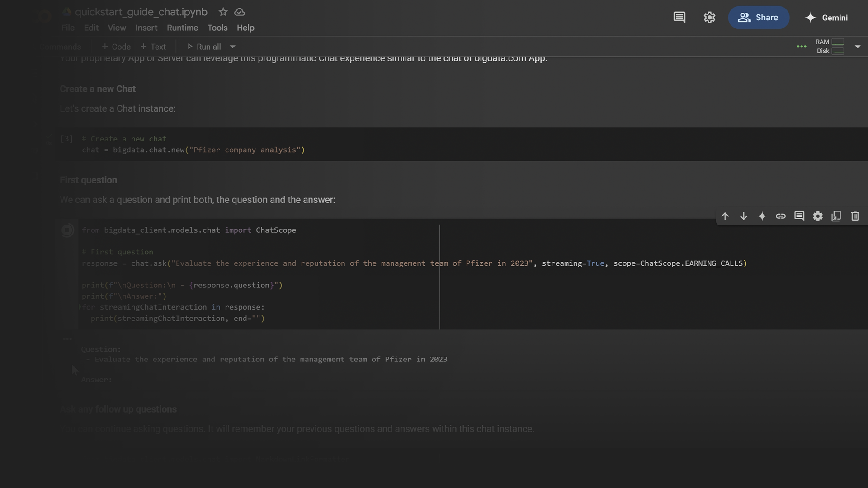Click the First question heading
Image resolution: width=868 pixels, height=488 pixels.
[x=88, y=180]
